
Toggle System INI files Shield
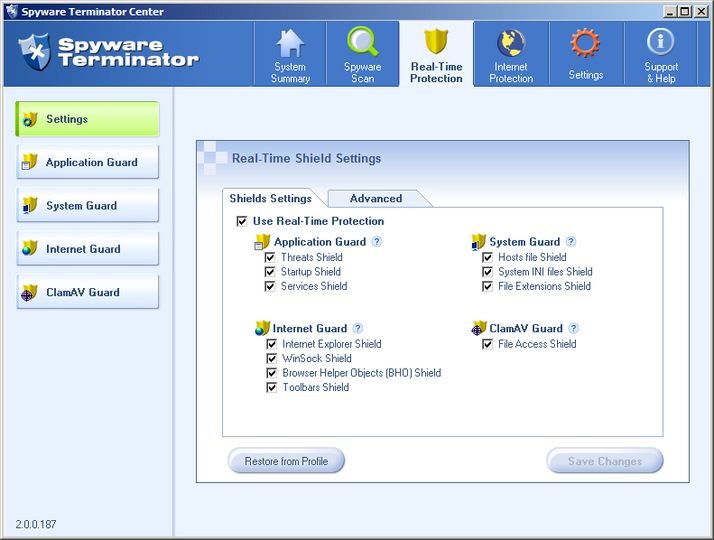click(487, 272)
